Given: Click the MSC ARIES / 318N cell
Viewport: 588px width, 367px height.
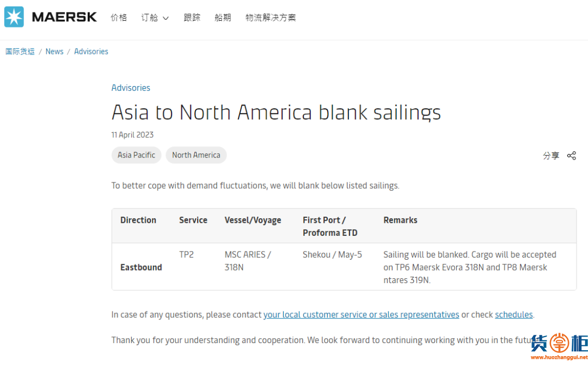Looking at the screenshot, I should pos(248,261).
